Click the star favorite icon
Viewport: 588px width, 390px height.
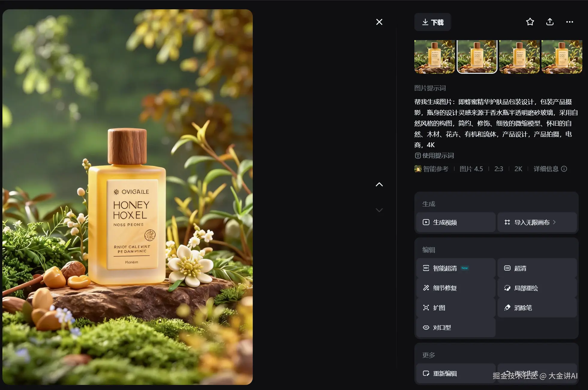coord(530,22)
